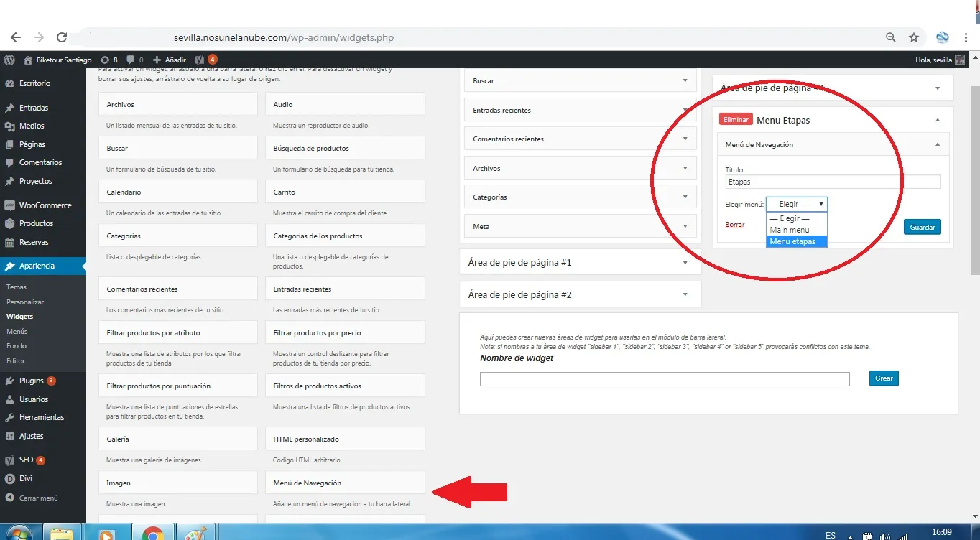Image resolution: width=980 pixels, height=540 pixels.
Task: Open the Elegir menú dropdown
Action: [796, 204]
